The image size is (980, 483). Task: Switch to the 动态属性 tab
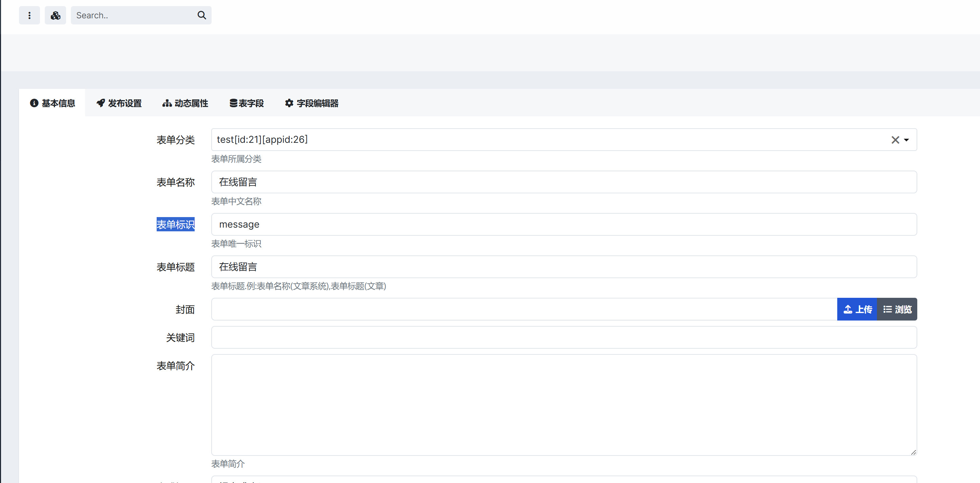click(x=185, y=103)
